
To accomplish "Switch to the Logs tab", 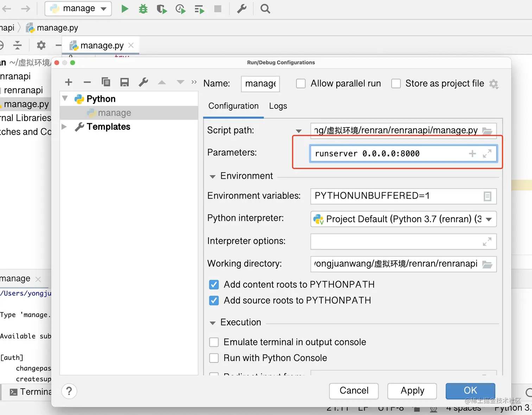I will point(278,106).
